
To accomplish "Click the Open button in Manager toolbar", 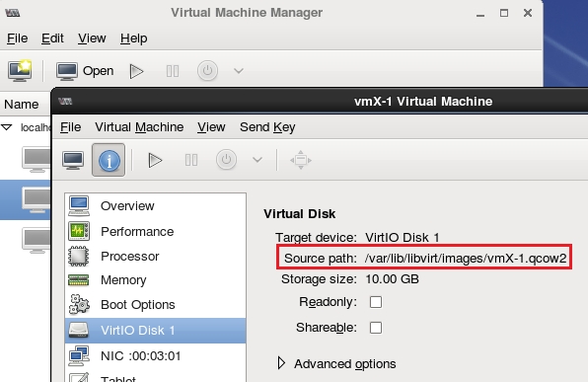I will pos(85,70).
